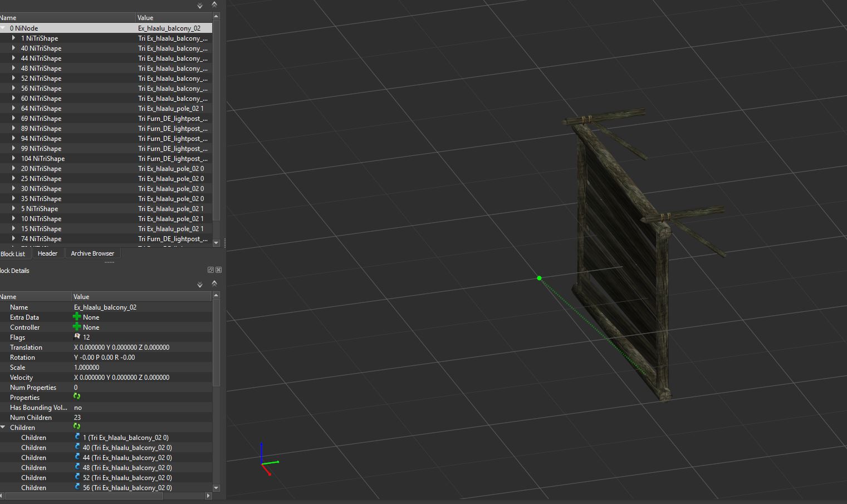Viewport: 847px width, 504px height.
Task: Open the Archive Browser tab
Action: click(92, 253)
